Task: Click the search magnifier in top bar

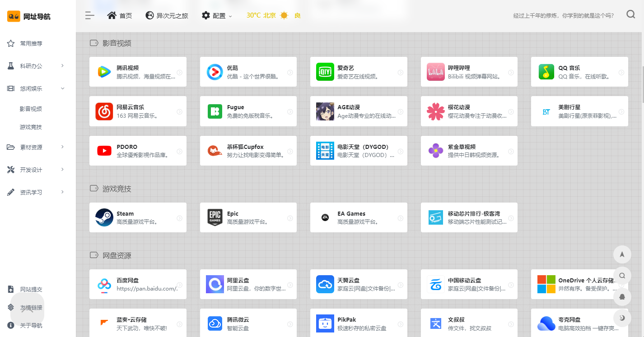Action: [x=630, y=15]
